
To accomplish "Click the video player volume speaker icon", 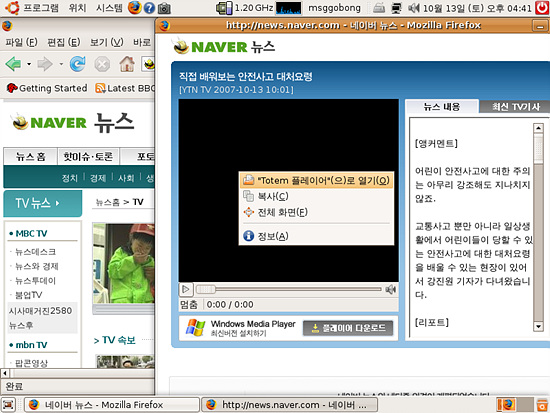I will point(390,289).
